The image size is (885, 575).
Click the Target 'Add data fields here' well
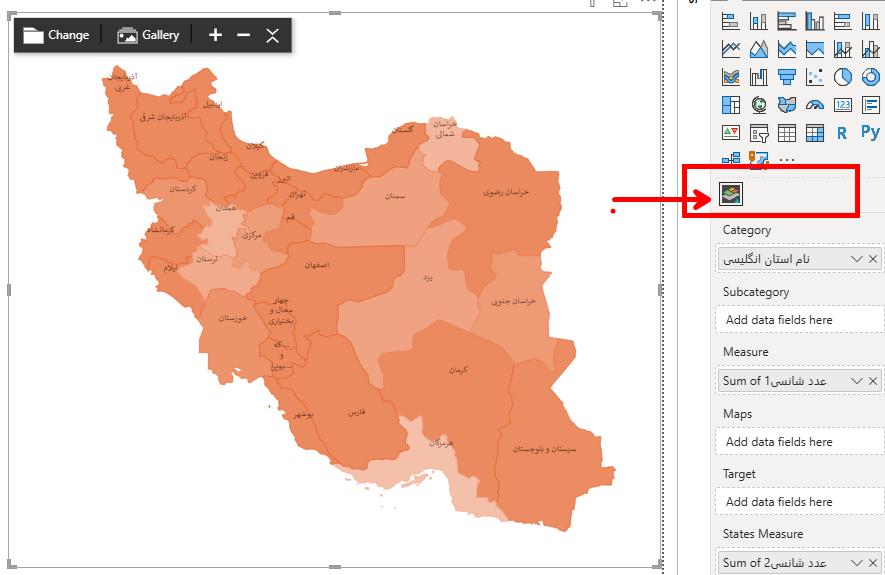[800, 502]
